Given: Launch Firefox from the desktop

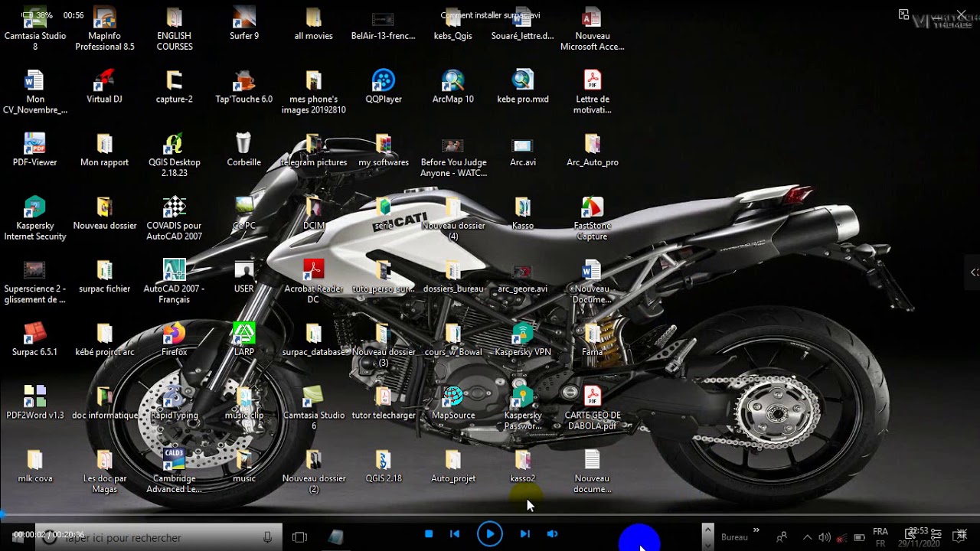Looking at the screenshot, I should (x=175, y=340).
